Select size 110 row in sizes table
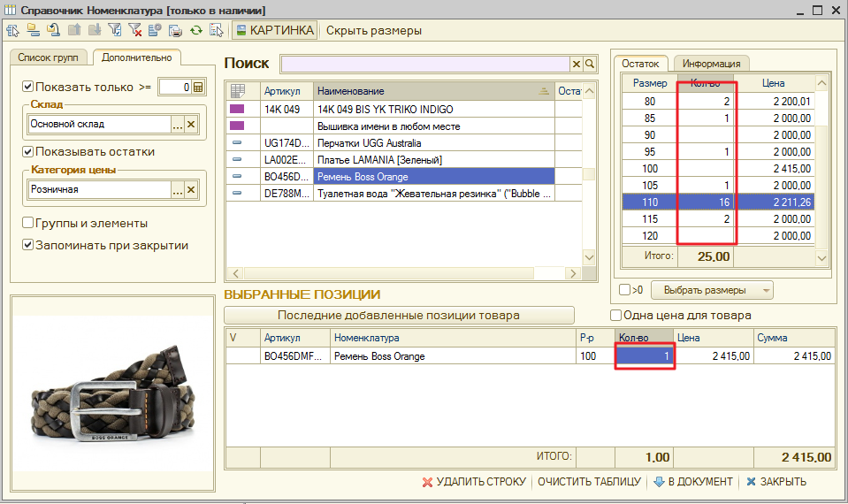This screenshot has width=848, height=504. (x=718, y=202)
